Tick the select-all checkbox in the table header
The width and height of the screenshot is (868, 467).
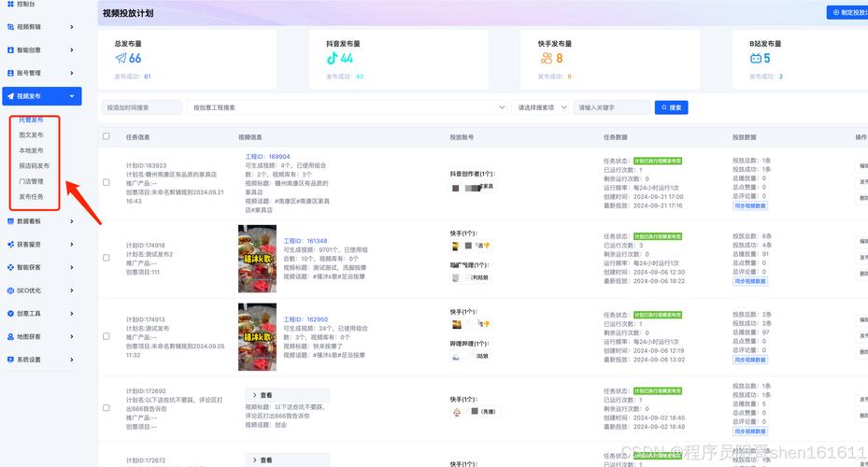click(107, 136)
